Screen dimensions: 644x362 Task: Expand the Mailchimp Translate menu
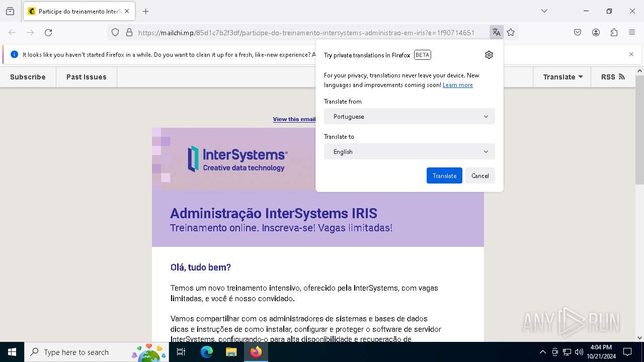click(562, 77)
